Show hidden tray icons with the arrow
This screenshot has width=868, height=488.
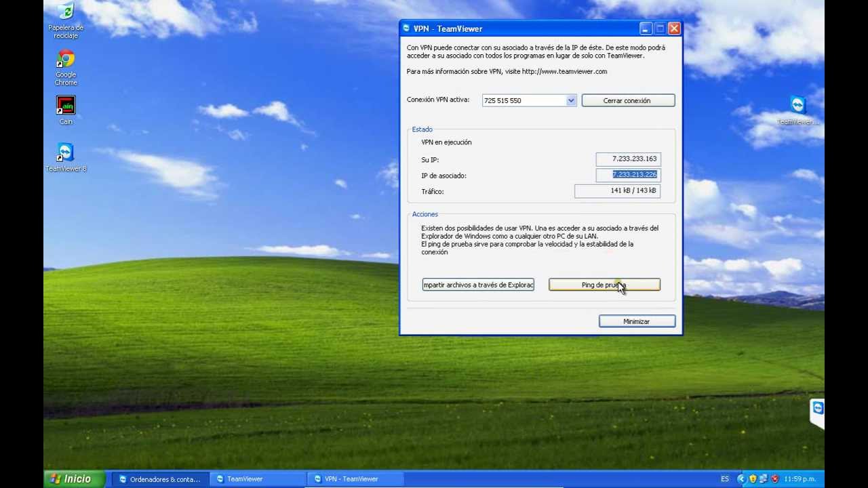pos(741,479)
